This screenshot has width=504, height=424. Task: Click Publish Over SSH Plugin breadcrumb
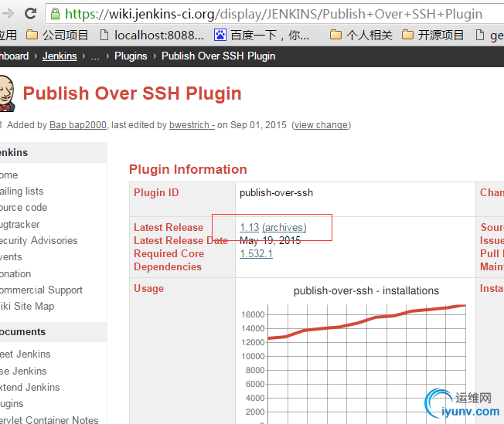click(219, 56)
